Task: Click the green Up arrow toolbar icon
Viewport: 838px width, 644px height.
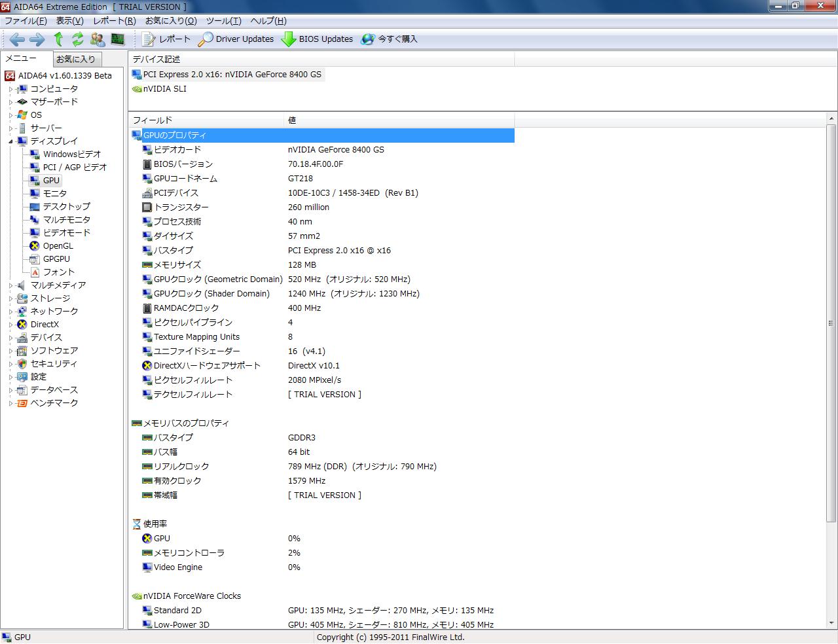Action: (x=58, y=39)
